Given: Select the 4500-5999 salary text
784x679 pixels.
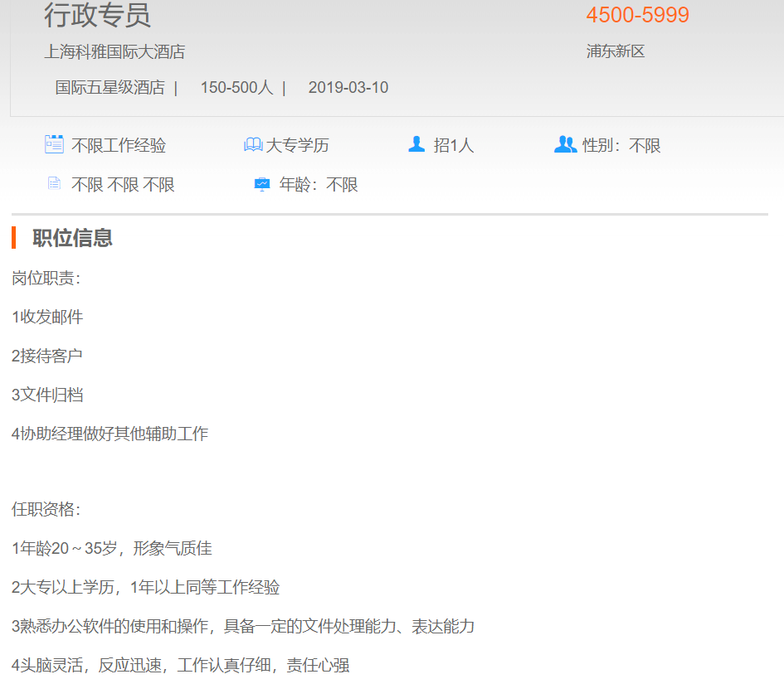Looking at the screenshot, I should (x=637, y=16).
